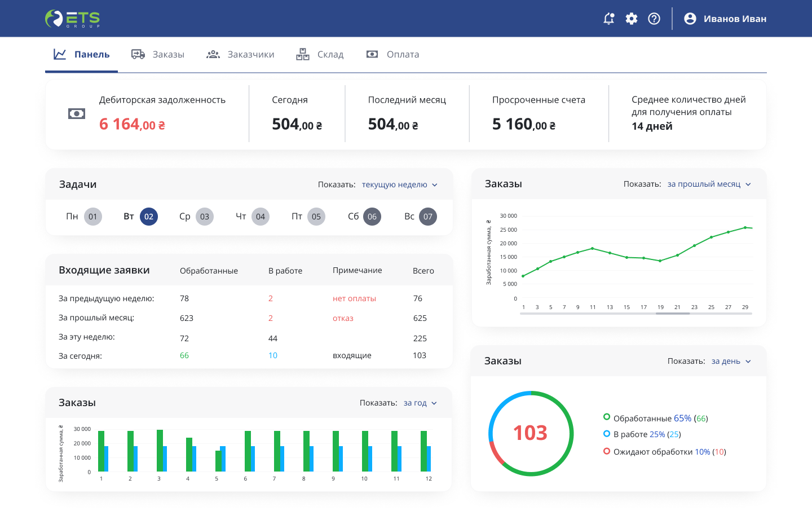Select day 07 Sunday in Задачи
812x511 pixels.
pyautogui.click(x=428, y=217)
